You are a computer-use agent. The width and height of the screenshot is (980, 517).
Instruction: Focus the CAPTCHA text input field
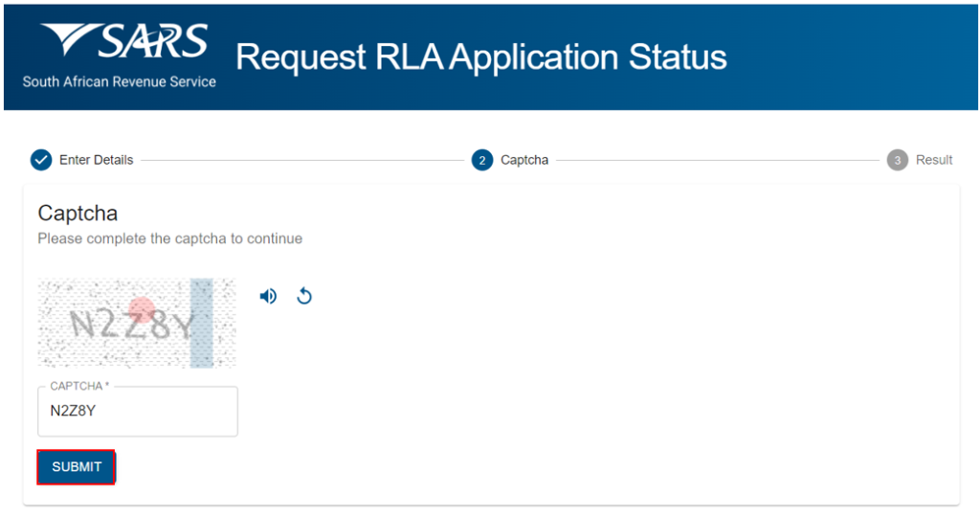click(138, 412)
